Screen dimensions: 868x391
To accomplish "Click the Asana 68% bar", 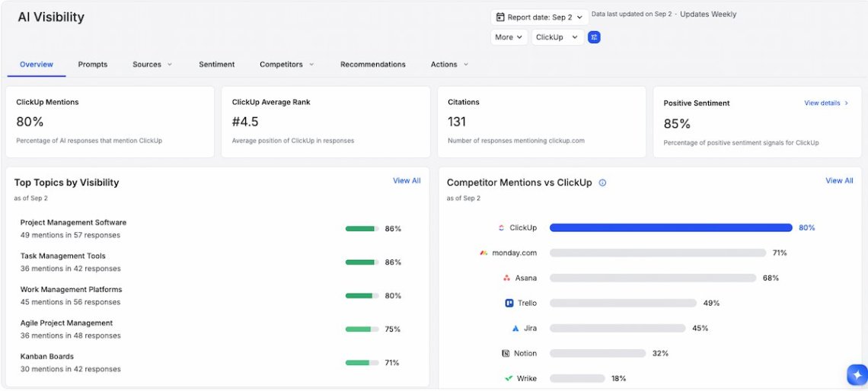I will pyautogui.click(x=653, y=278).
